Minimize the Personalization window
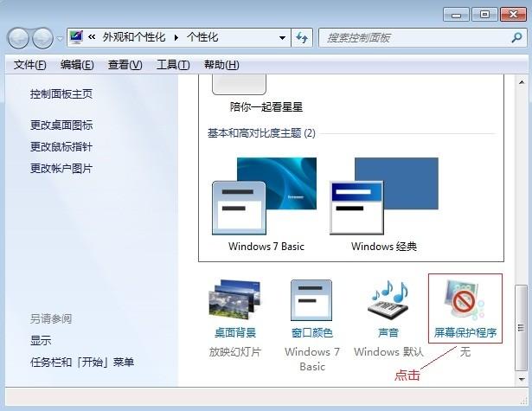The height and width of the screenshot is (411, 532). (x=456, y=15)
